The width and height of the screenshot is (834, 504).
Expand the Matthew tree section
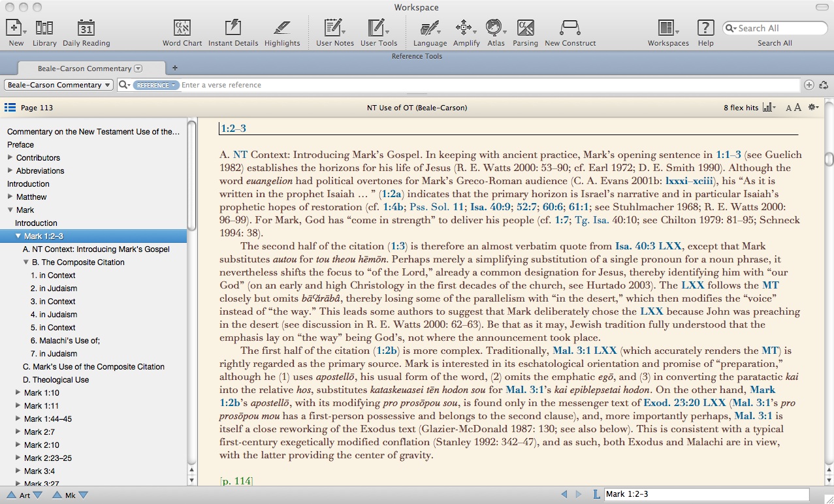pyautogui.click(x=10, y=197)
